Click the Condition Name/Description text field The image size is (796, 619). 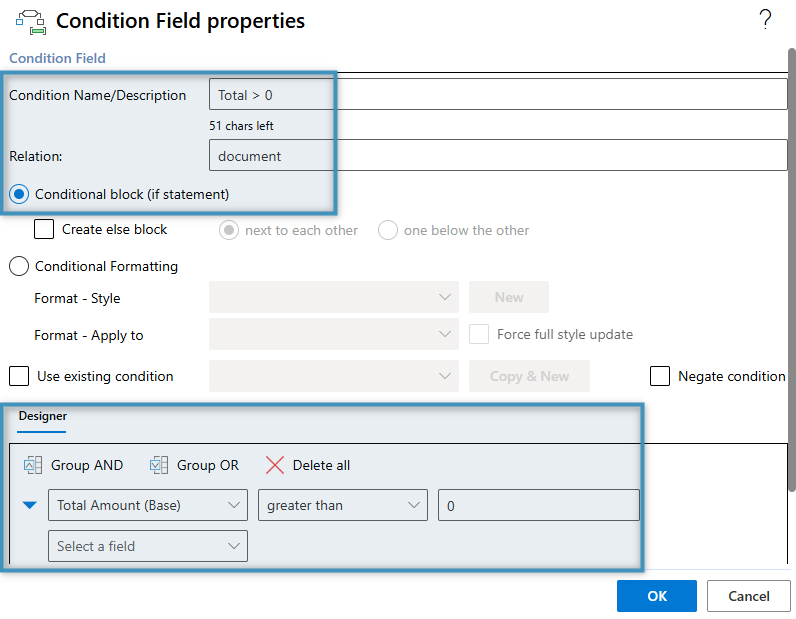point(498,94)
